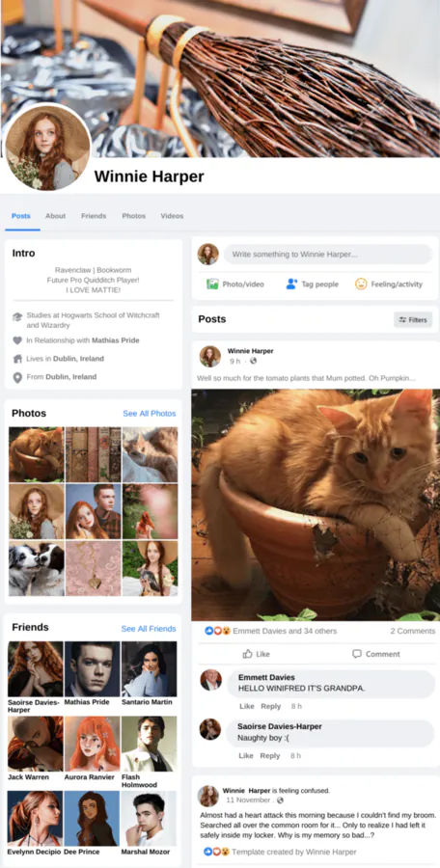Open the two dogs photo thumbnail

point(37,568)
